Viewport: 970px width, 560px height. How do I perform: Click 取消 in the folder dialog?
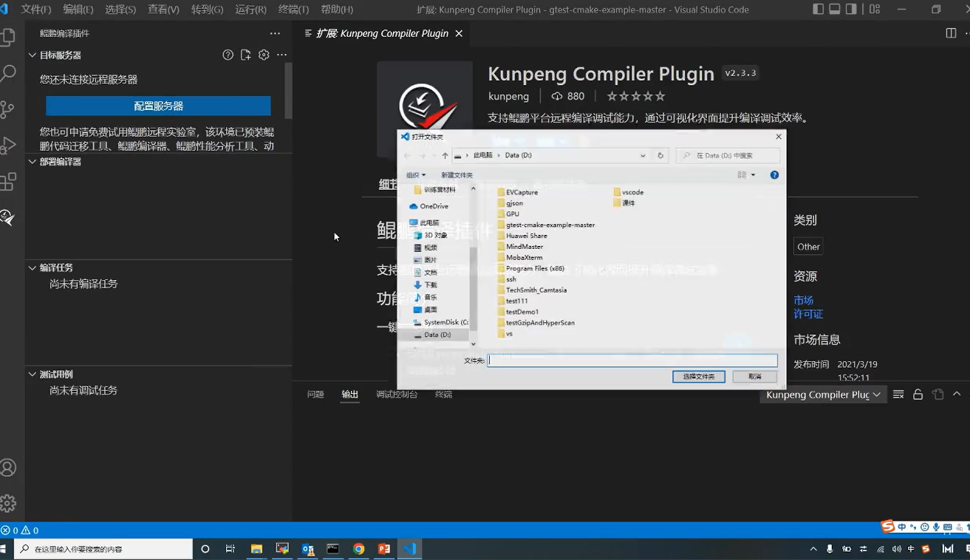coord(754,377)
